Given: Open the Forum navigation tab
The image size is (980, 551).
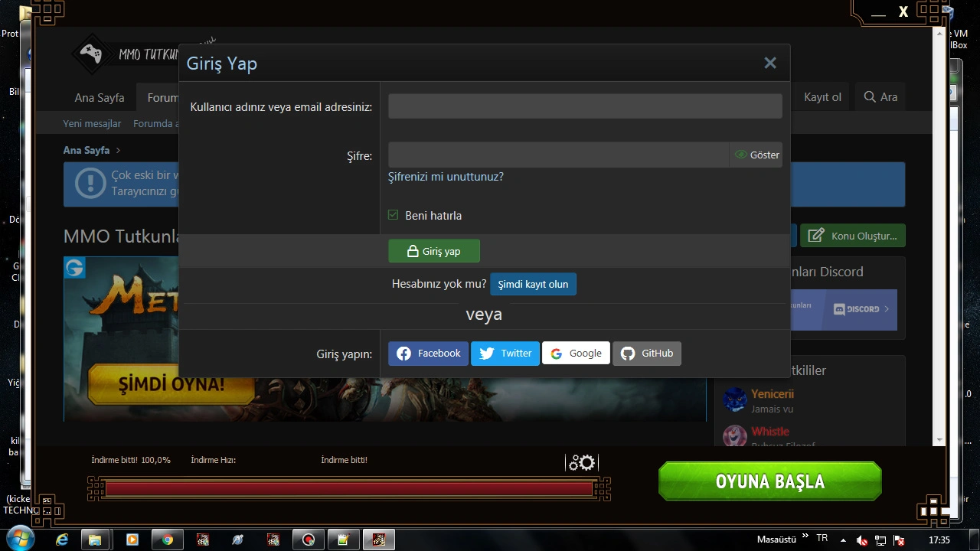Looking at the screenshot, I should (162, 97).
